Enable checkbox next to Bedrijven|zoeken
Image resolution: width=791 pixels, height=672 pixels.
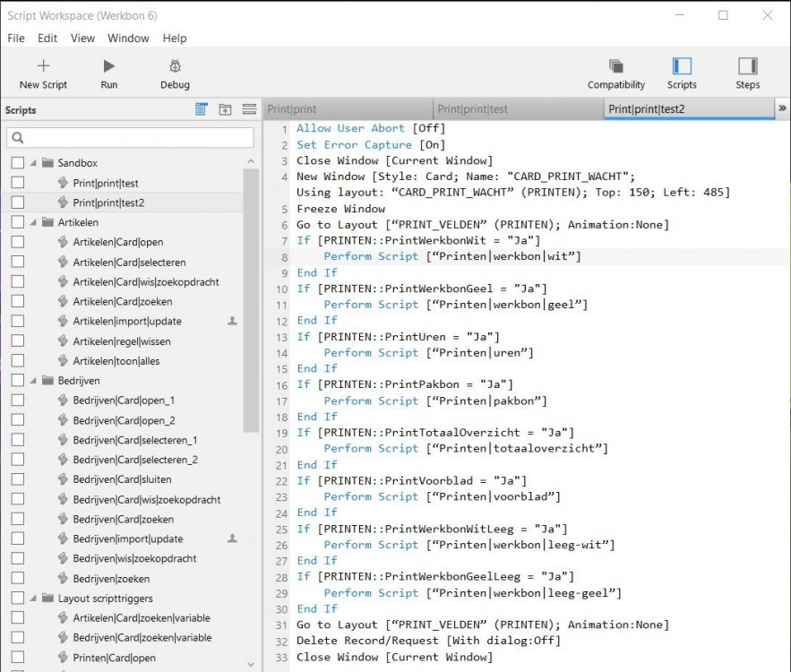click(18, 579)
